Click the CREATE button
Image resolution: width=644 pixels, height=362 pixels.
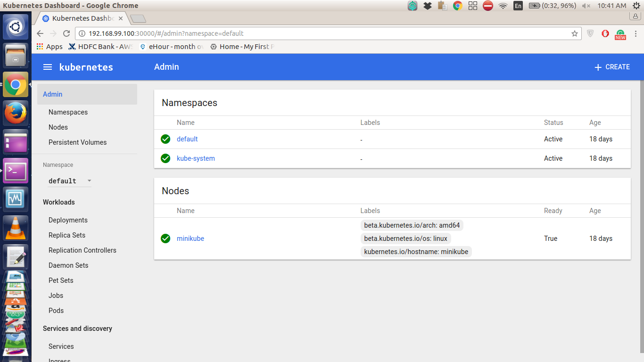[612, 67]
